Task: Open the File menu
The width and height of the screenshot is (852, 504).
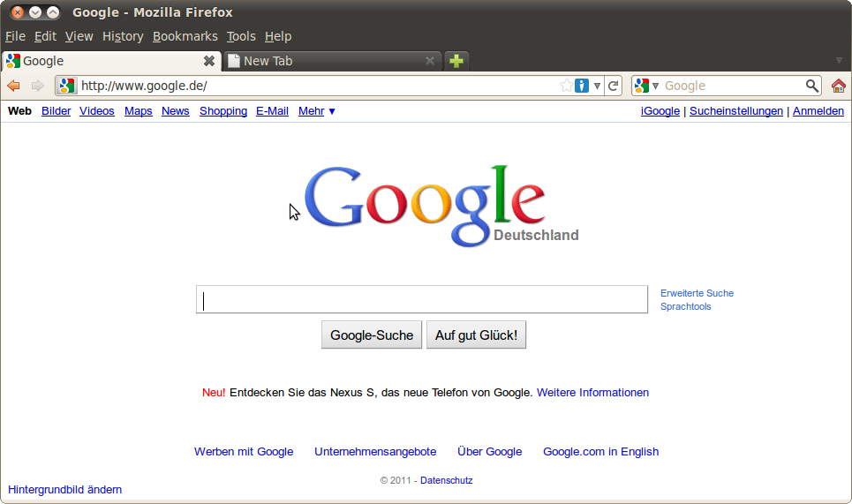Action: click(15, 36)
